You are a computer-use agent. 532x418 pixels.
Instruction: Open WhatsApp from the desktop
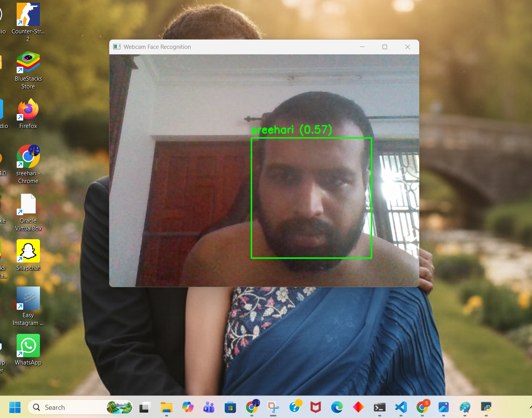[28, 345]
